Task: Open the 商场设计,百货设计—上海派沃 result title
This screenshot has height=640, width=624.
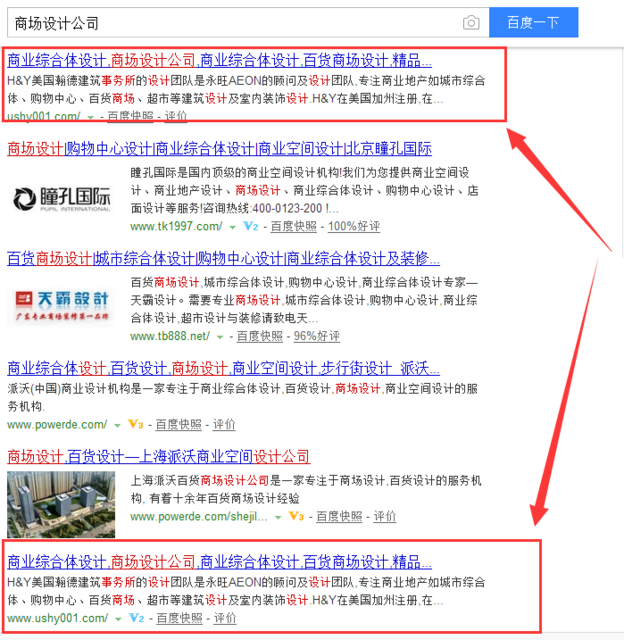Action: (158, 457)
